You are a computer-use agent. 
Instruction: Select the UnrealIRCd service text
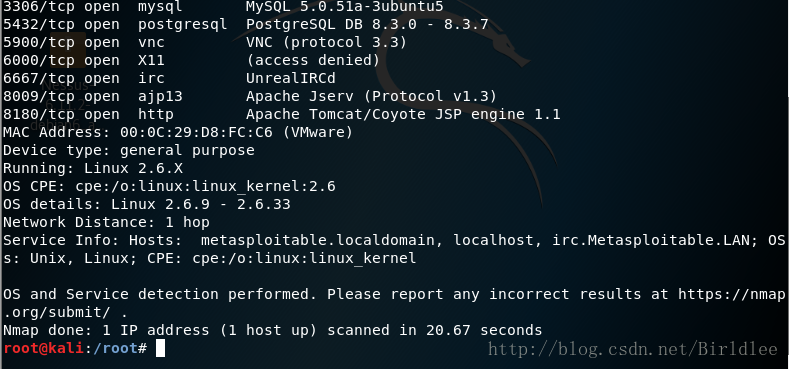(x=290, y=78)
